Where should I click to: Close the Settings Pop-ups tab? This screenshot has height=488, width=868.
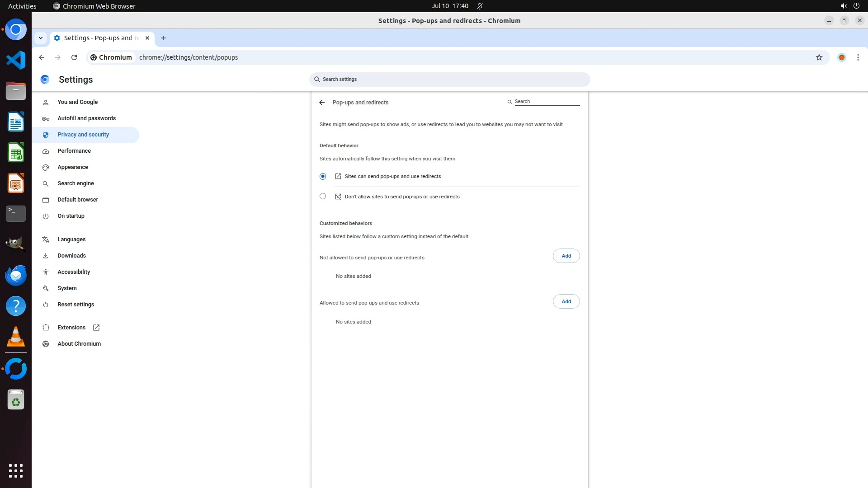tap(147, 38)
